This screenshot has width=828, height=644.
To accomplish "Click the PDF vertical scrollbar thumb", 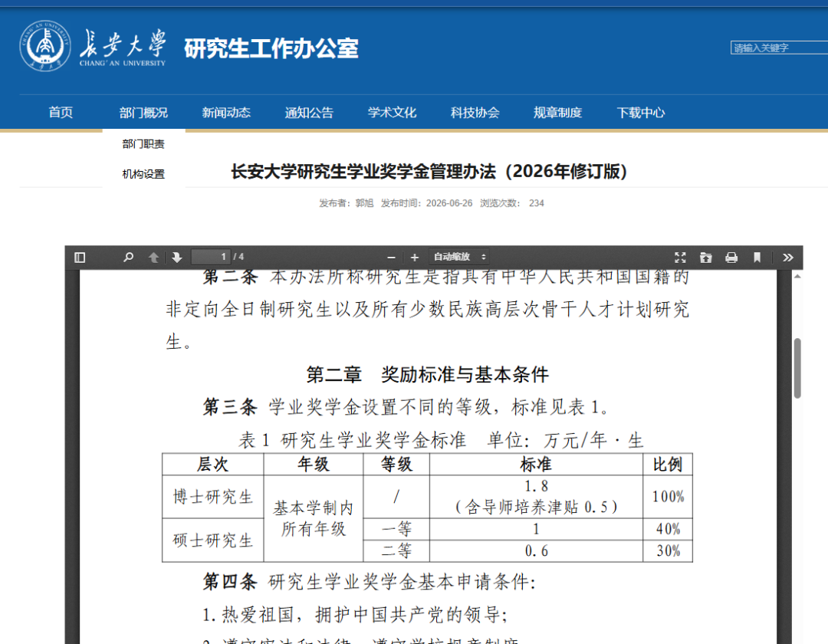I will (x=797, y=368).
